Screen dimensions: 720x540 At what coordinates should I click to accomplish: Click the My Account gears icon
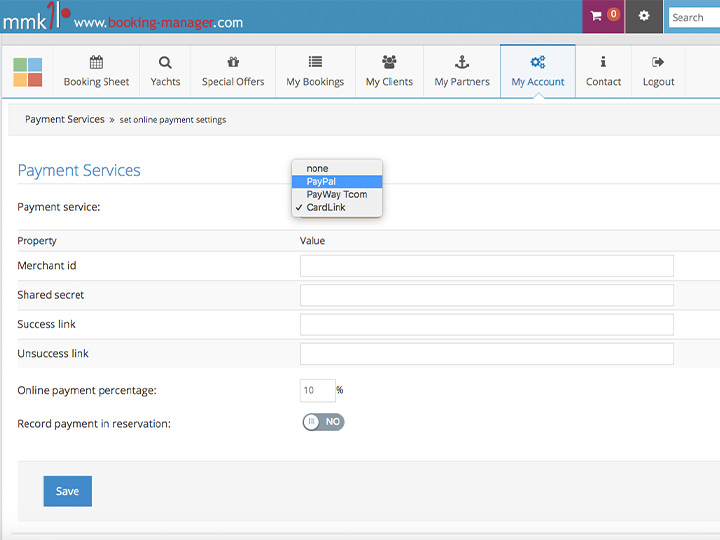tap(538, 62)
